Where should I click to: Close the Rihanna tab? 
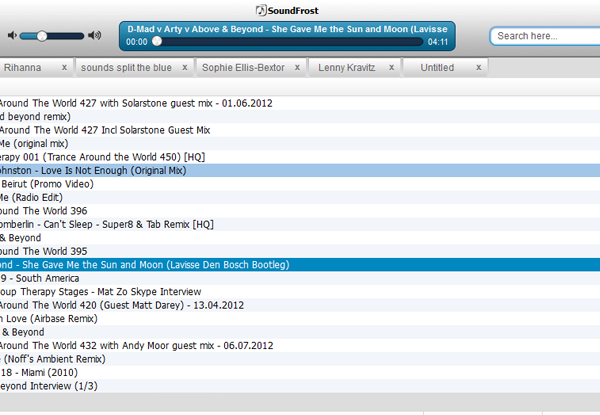tap(64, 67)
